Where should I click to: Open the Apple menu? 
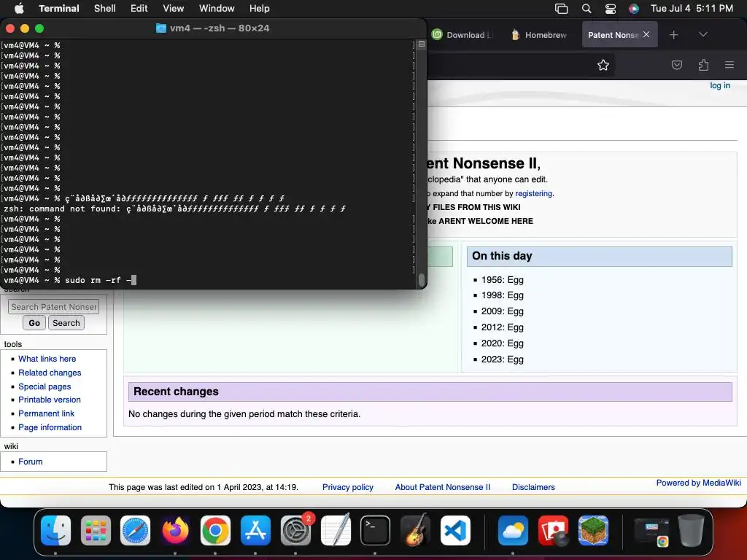18,8
